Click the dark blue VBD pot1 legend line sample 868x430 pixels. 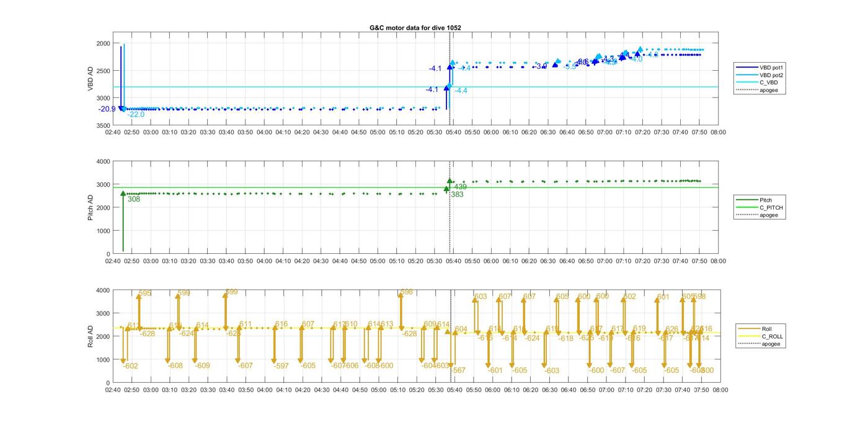tap(746, 67)
